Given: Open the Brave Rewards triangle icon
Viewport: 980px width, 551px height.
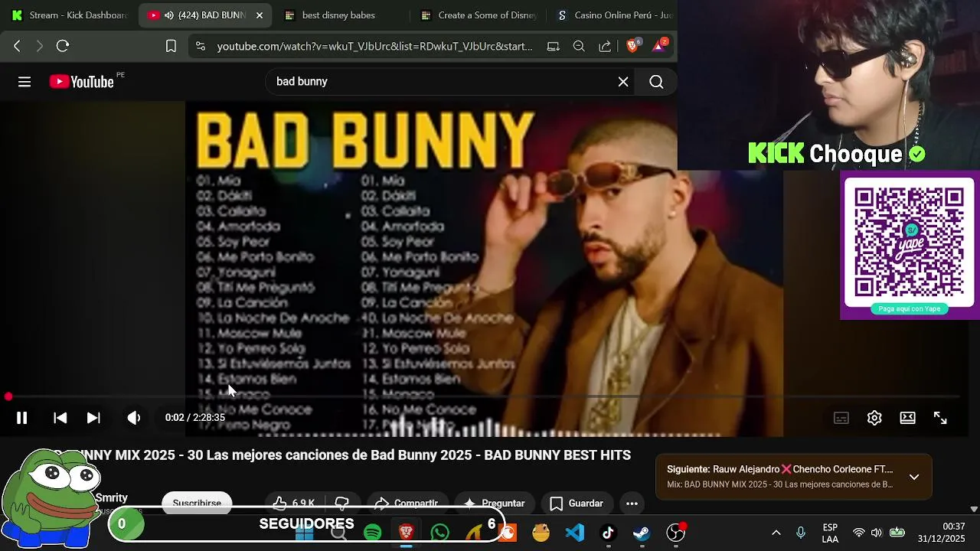Looking at the screenshot, I should coord(659,46).
